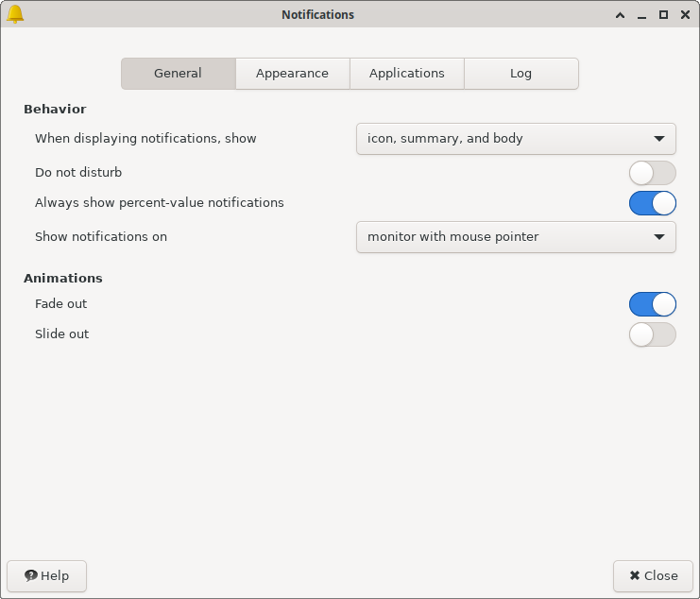
Task: Enable the Do not disturb switch
Action: pyautogui.click(x=652, y=173)
